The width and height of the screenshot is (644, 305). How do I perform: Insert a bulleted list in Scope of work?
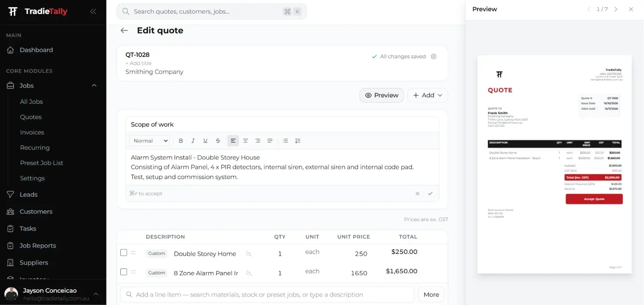tap(285, 141)
